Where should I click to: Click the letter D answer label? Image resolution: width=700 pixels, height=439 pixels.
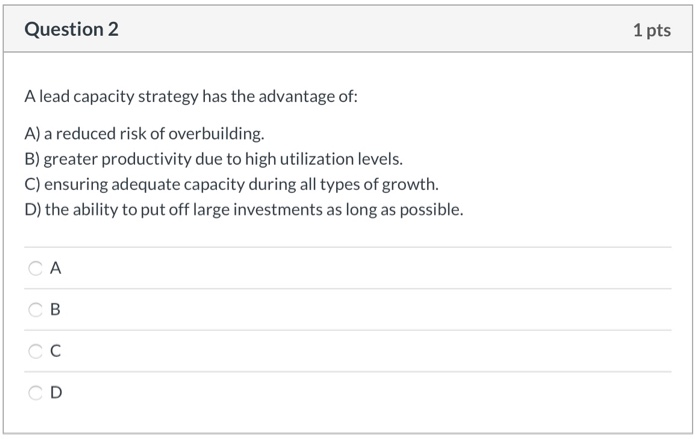(56, 393)
